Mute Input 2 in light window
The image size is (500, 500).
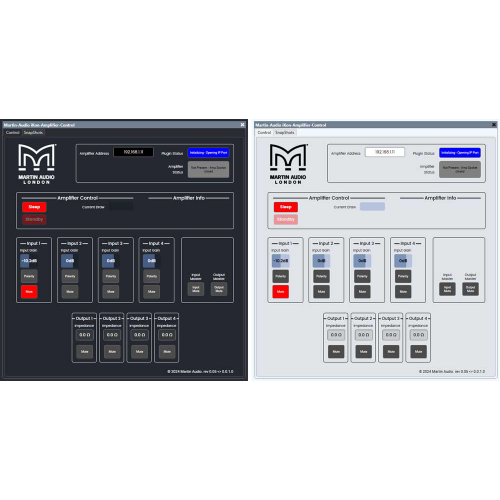tap(322, 292)
